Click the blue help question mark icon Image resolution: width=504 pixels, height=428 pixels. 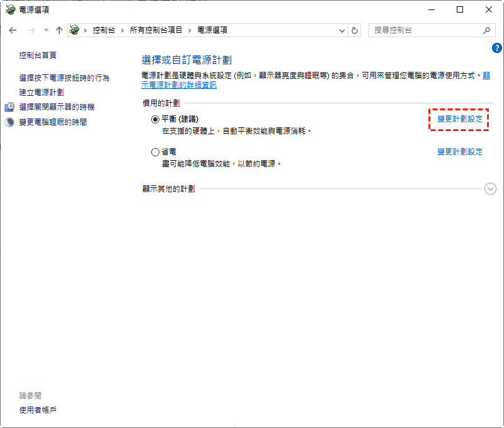click(x=496, y=48)
